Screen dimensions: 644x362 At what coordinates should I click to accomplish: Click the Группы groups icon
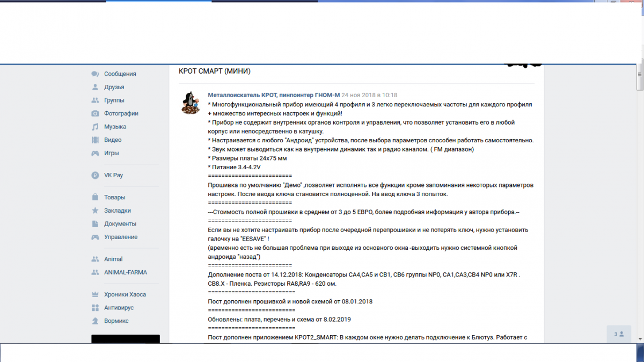click(95, 100)
